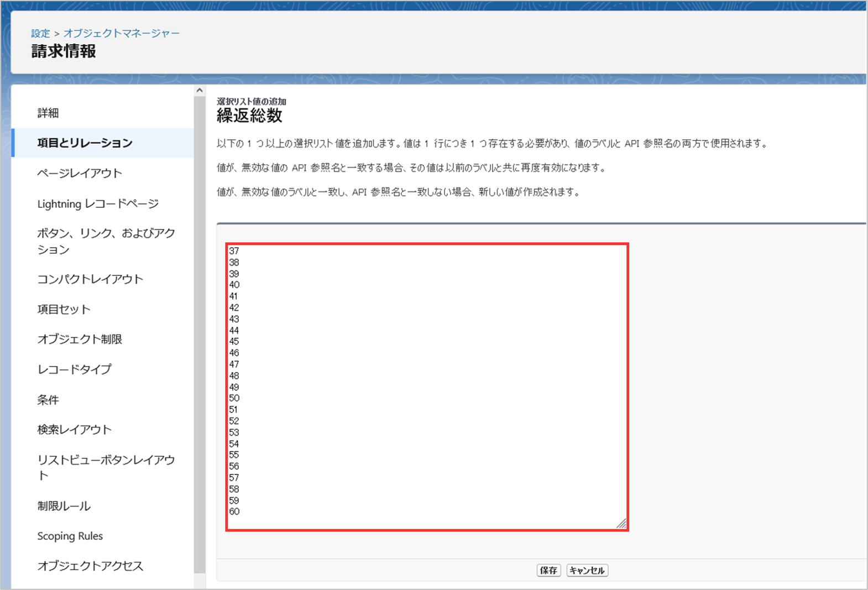Open the オブジェクトマネージャー breadcrumb link
Screen dimensions: 868x590
pyautogui.click(x=122, y=34)
